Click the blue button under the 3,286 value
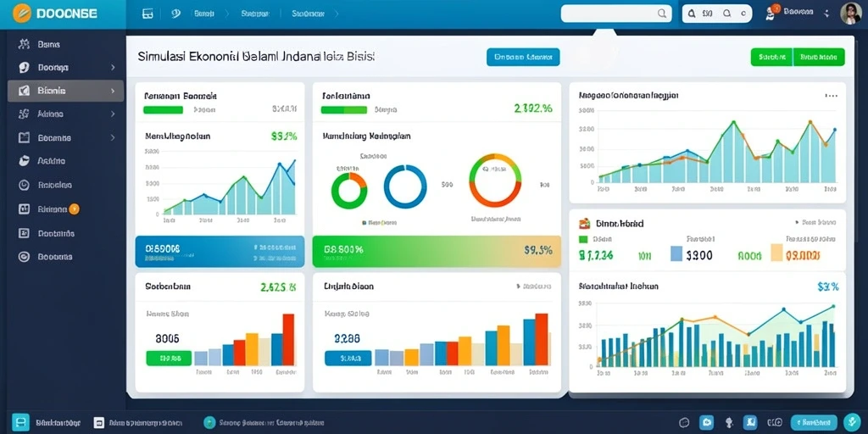 348,359
